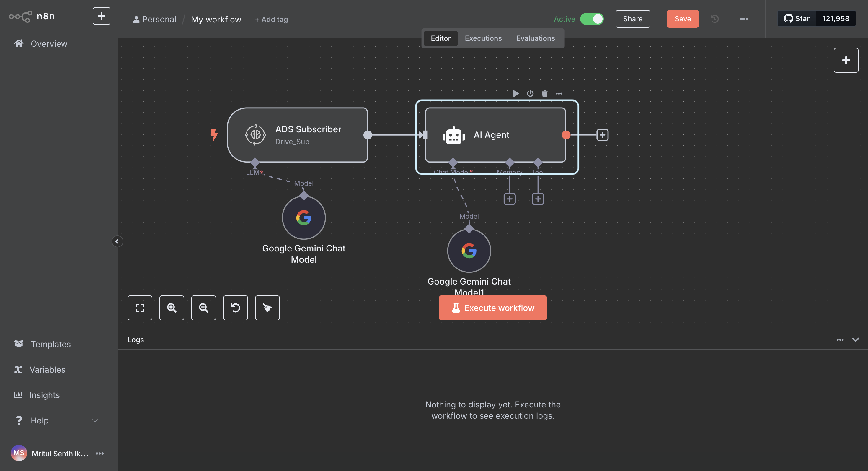Switch to the Executions tab
The image size is (868, 471).
coord(483,38)
